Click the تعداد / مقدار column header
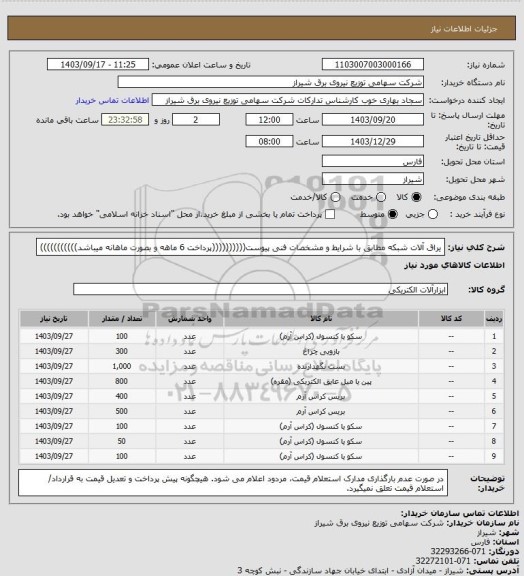Image resolution: width=524 pixels, height=576 pixels. tap(122, 319)
